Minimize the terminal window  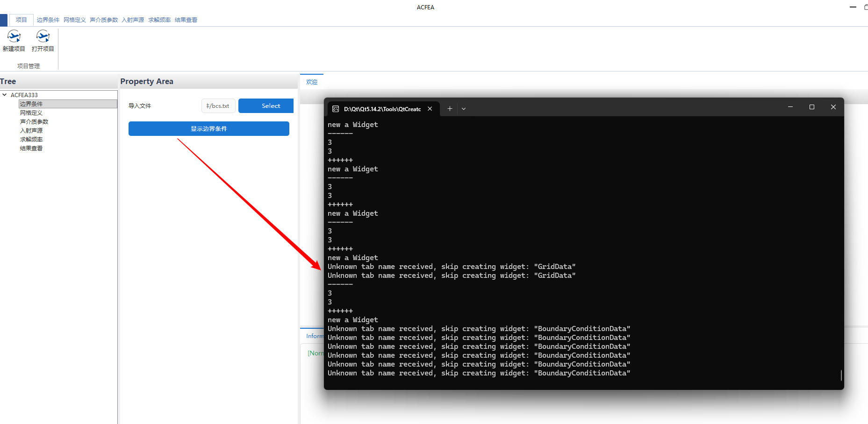pos(790,107)
